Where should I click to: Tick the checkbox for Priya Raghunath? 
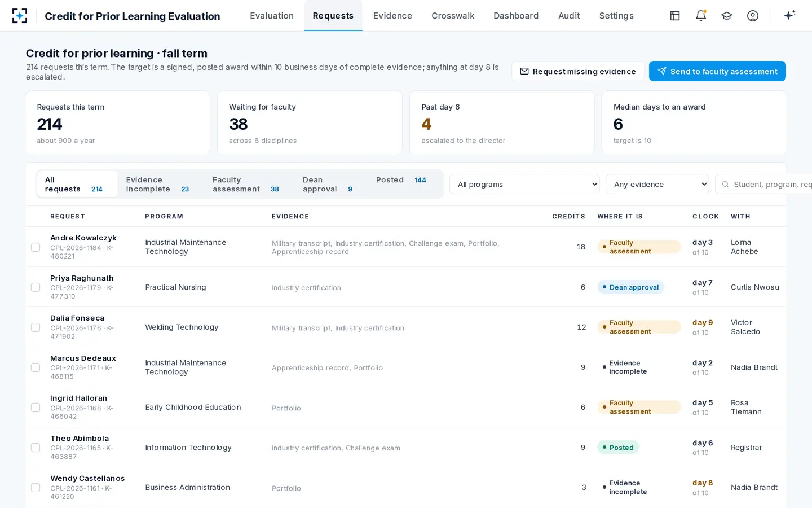click(36, 287)
